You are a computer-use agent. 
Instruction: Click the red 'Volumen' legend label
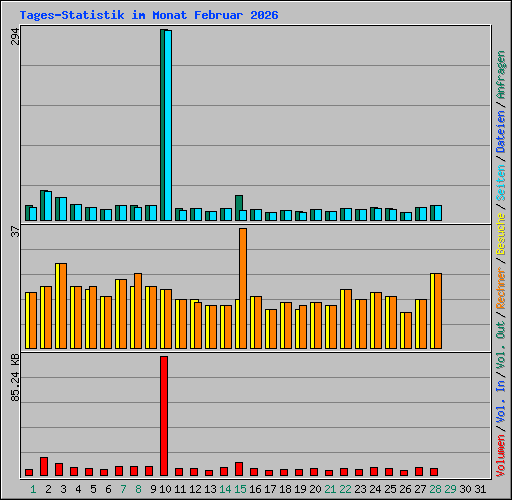click(501, 455)
